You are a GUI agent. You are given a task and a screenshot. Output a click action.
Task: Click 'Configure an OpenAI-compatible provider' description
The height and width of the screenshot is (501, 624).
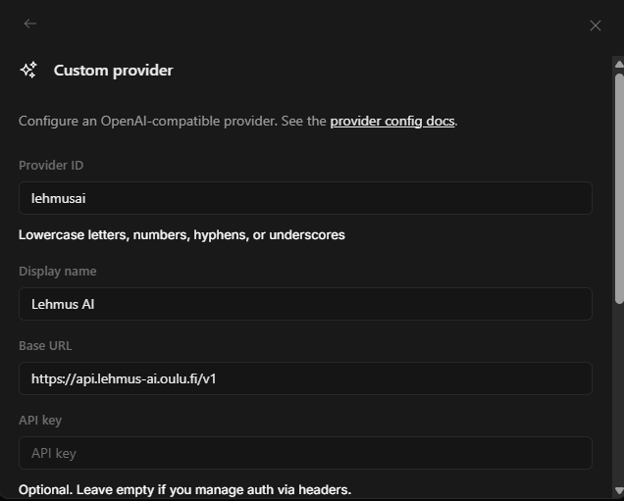click(238, 121)
